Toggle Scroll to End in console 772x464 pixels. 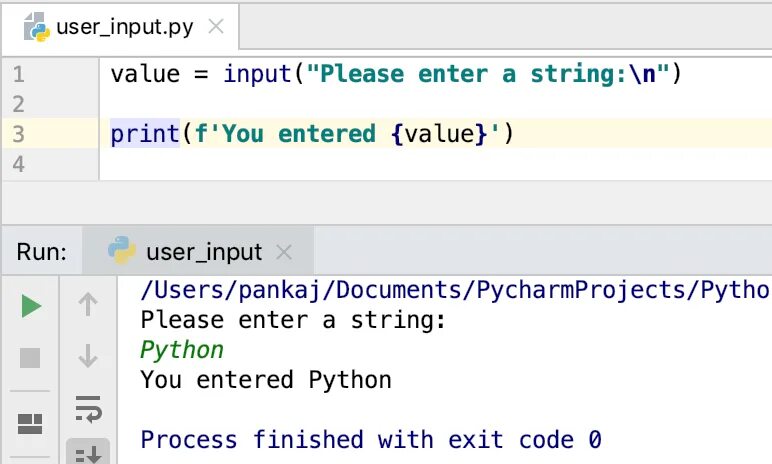[88, 453]
